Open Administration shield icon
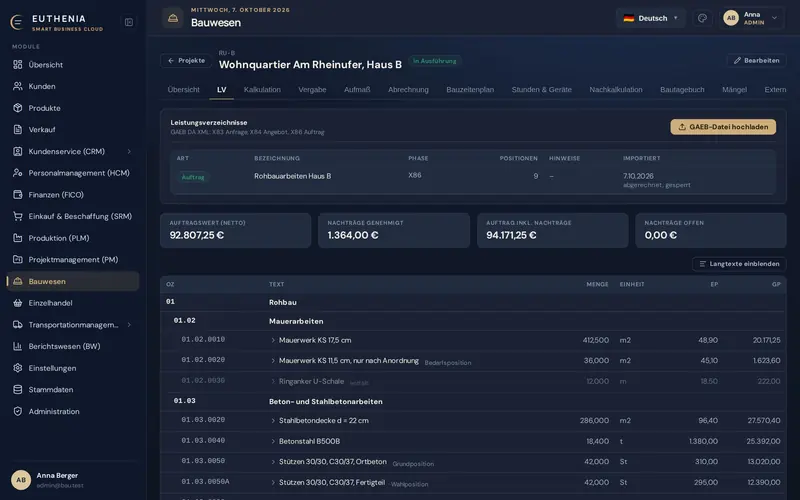Screen dimensions: 800x500 point(18,411)
